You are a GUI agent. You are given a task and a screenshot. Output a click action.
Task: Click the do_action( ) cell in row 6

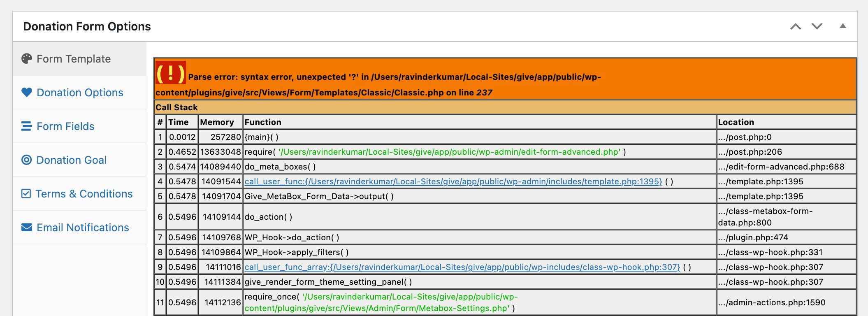tap(480, 217)
